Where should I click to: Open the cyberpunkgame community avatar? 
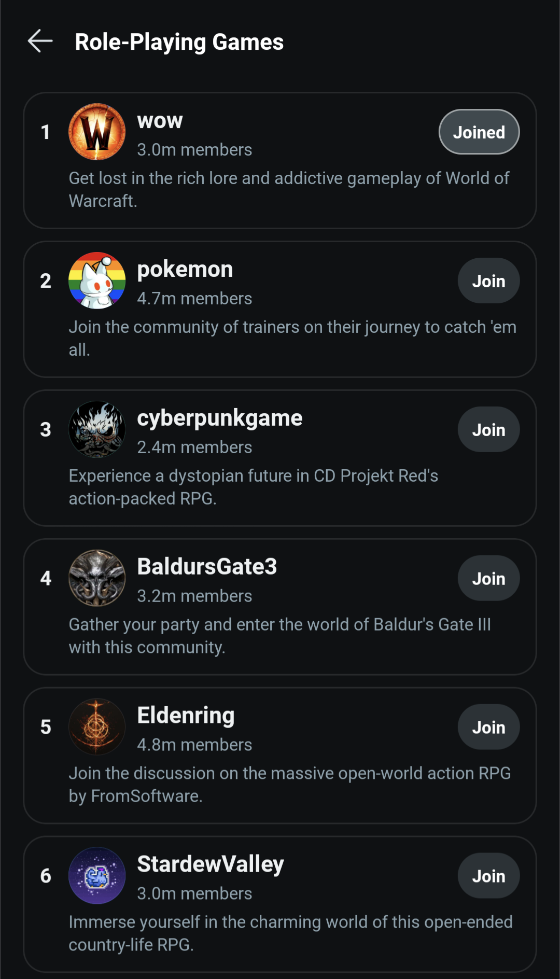tap(97, 429)
